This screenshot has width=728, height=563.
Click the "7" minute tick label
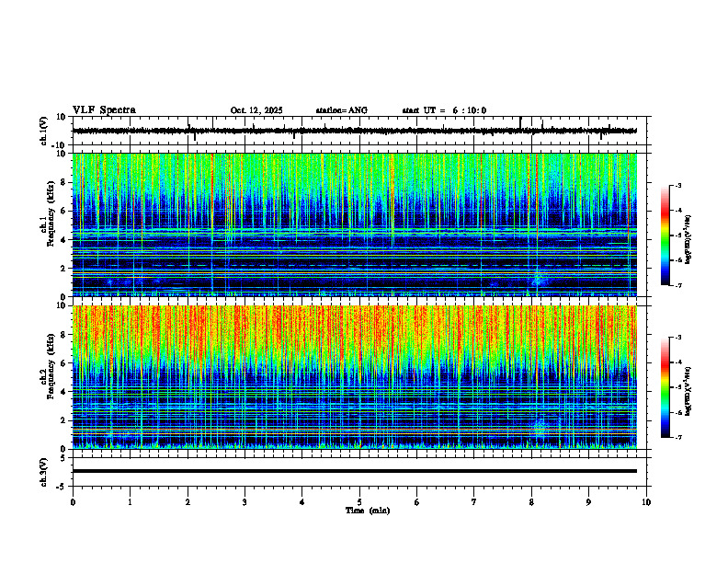click(x=474, y=502)
